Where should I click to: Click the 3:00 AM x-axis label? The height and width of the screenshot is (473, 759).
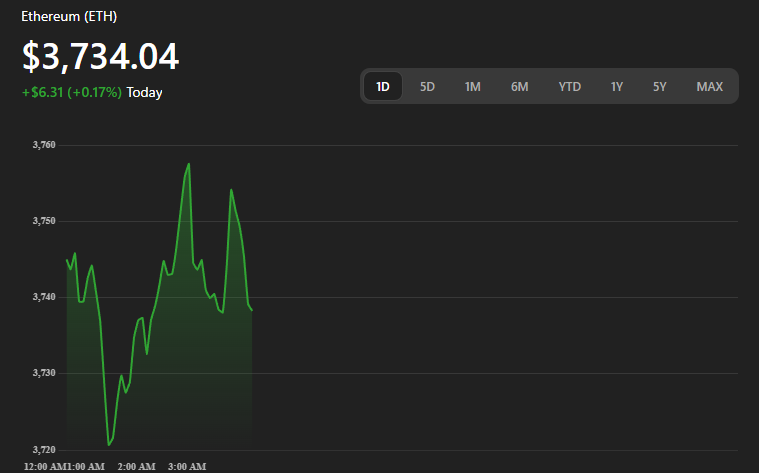(187, 467)
